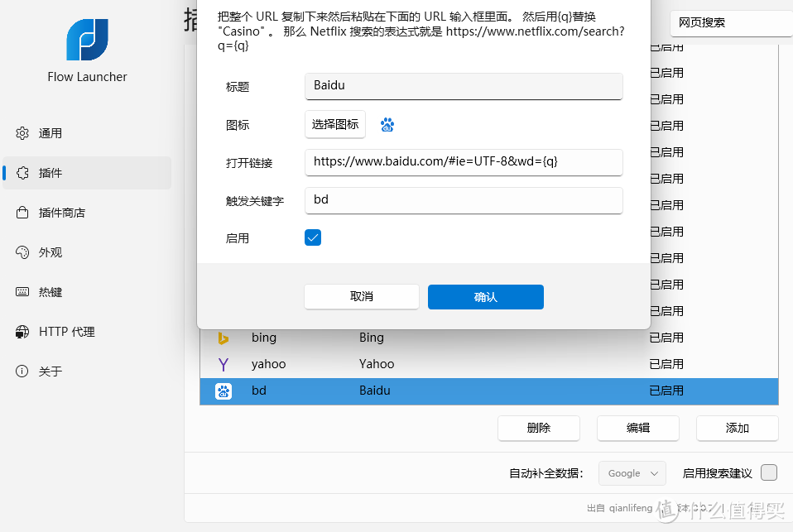Select the bing keyword cell
Screen dimensions: 793x532
[264, 338]
